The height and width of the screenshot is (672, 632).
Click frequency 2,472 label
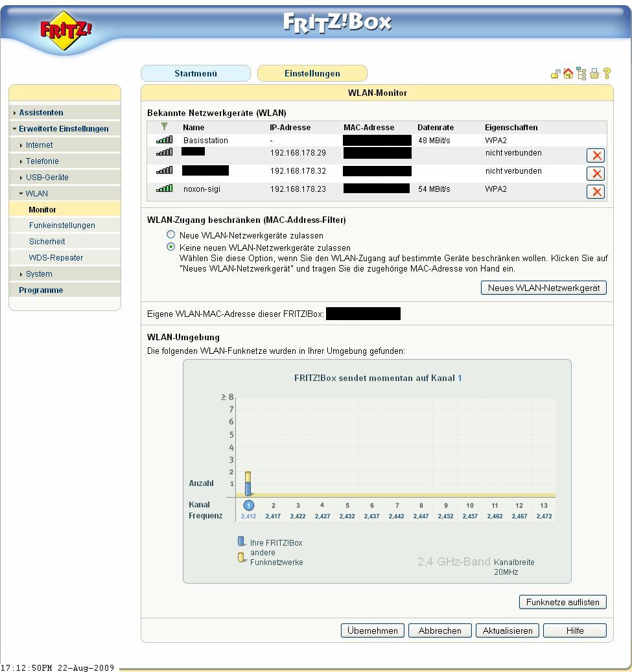(544, 516)
